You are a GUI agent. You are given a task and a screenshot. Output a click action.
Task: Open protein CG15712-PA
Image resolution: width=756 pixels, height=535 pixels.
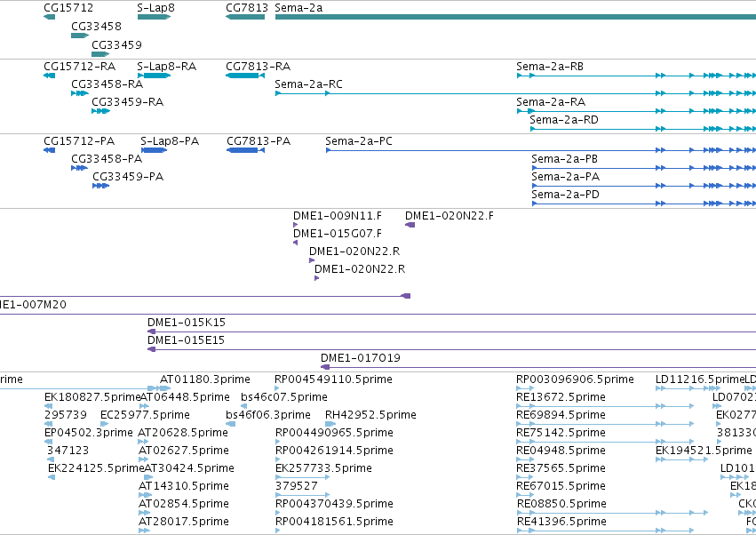click(x=79, y=141)
